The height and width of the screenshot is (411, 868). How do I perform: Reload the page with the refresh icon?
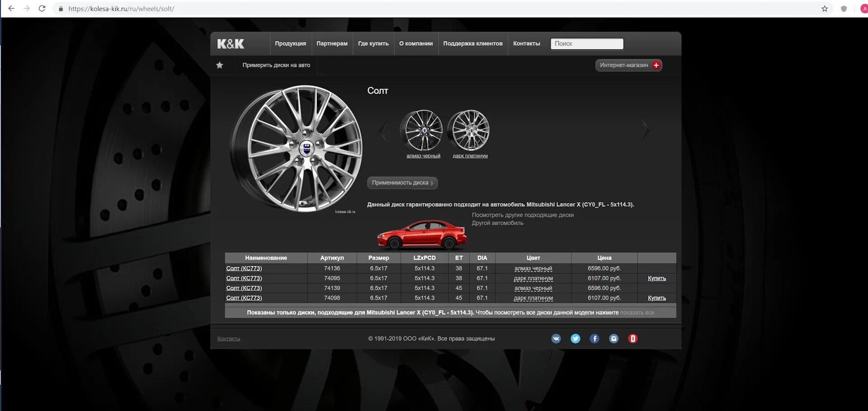[x=42, y=9]
